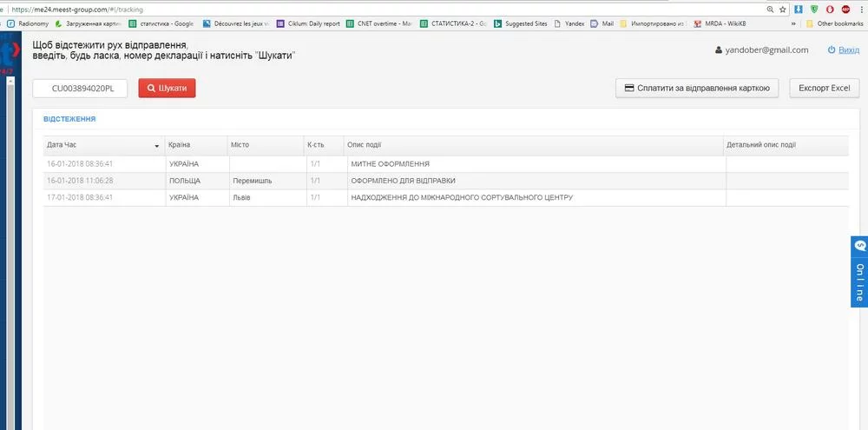Click the red Шукати search button

click(167, 88)
